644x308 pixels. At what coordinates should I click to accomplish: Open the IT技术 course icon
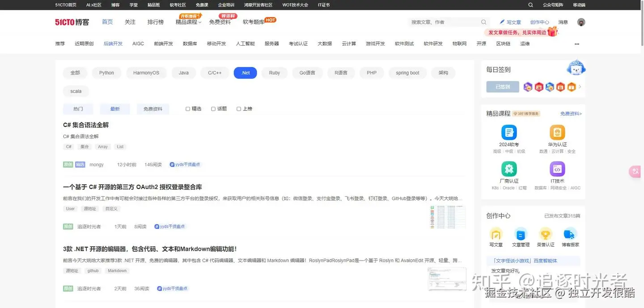(x=557, y=169)
